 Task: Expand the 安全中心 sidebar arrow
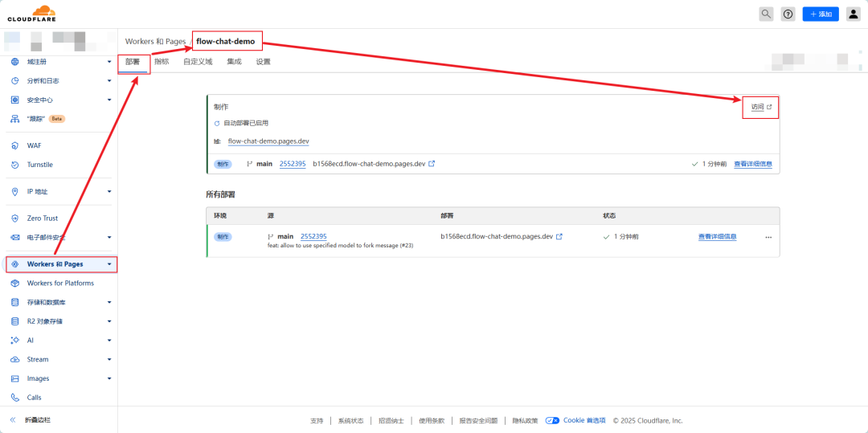click(x=109, y=100)
